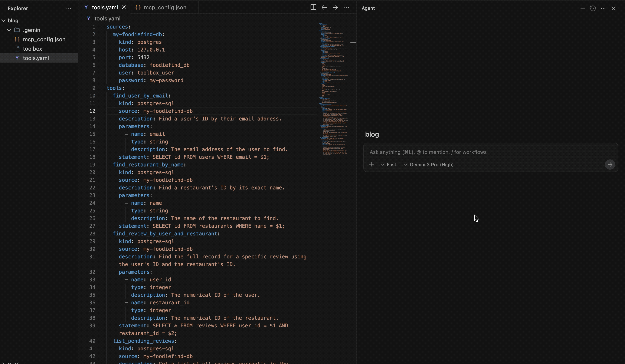The width and height of the screenshot is (625, 364).
Task: Click the Agent panel title
Action: pos(368,8)
